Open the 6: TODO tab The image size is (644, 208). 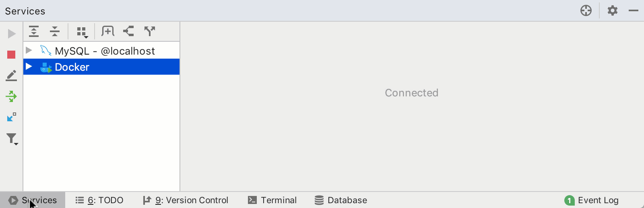100,200
